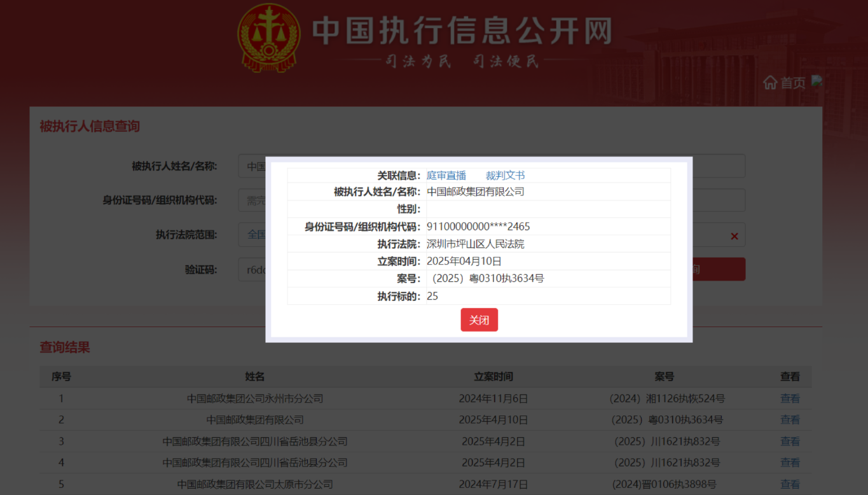Click the 被执行人姓名/名称 input field
The width and height of the screenshot is (868, 495).
492,166
